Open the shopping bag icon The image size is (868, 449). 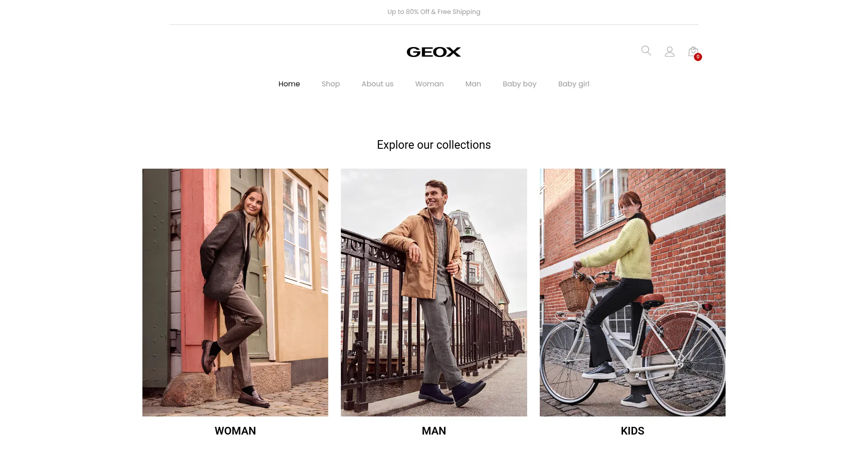pos(693,51)
